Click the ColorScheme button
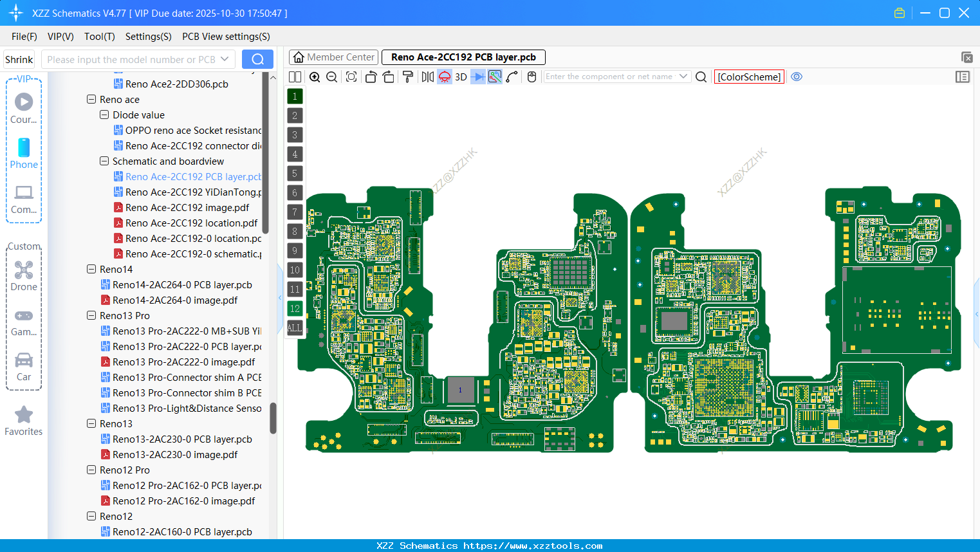980x552 pixels. point(749,77)
